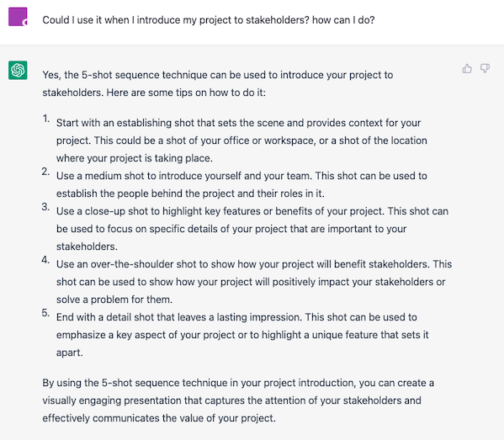504x440 pixels.
Task: Click the list number '4.' marker
Action: 45,260
